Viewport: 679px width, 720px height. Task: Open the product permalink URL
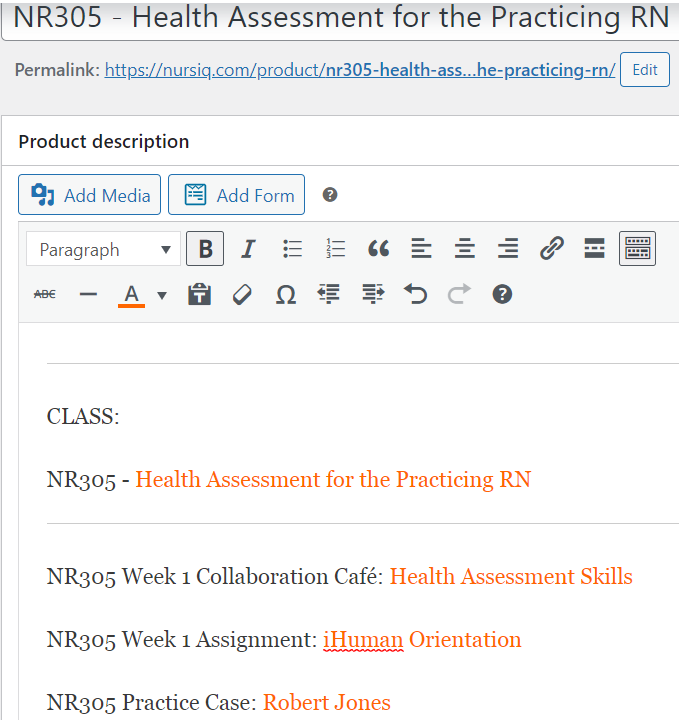(x=360, y=70)
